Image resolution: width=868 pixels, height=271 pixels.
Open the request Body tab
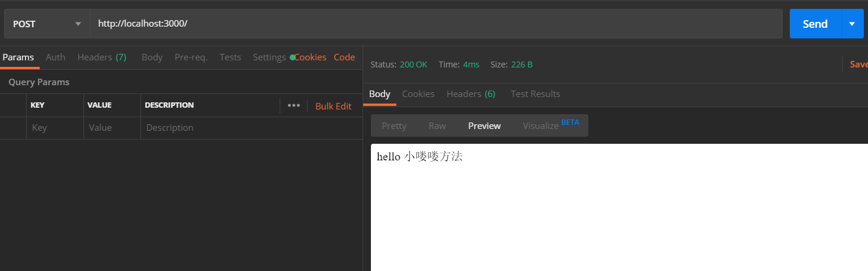(x=152, y=57)
